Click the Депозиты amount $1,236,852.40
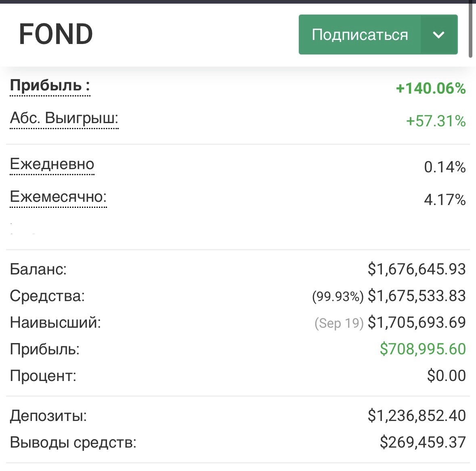Image resolution: width=476 pixels, height=471 pixels. (x=417, y=416)
